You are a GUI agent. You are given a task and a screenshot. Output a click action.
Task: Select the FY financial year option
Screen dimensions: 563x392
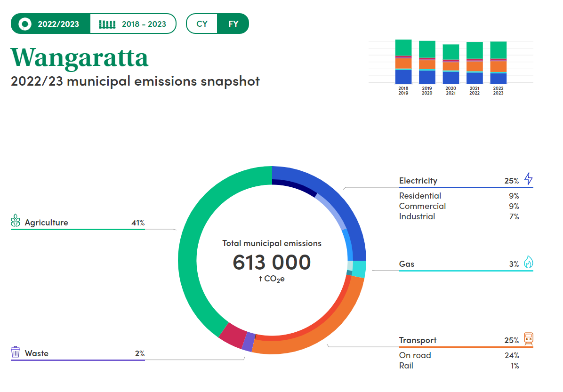click(233, 24)
